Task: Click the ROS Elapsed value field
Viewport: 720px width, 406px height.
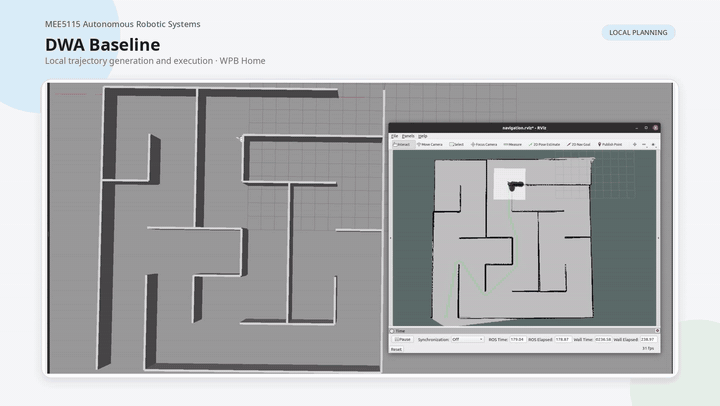Action: [x=562, y=339]
